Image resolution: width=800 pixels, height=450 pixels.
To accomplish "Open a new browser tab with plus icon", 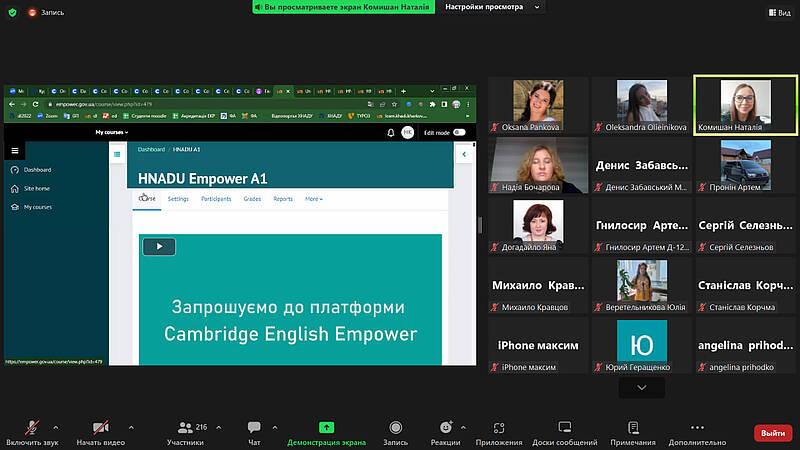I will point(404,91).
